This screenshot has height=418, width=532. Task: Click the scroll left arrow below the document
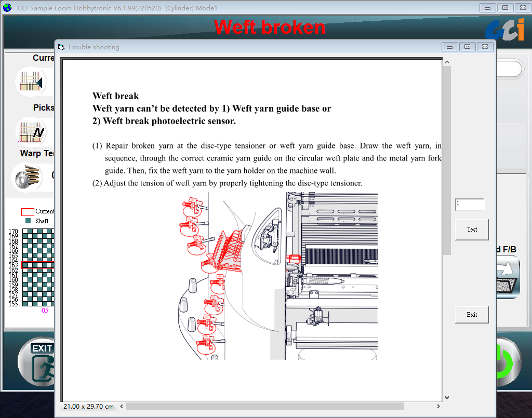(122, 406)
